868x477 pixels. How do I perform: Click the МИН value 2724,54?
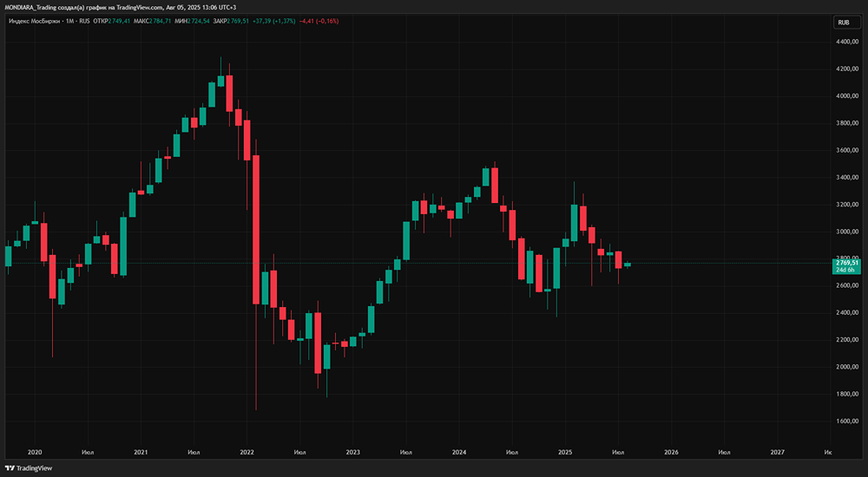(x=198, y=21)
